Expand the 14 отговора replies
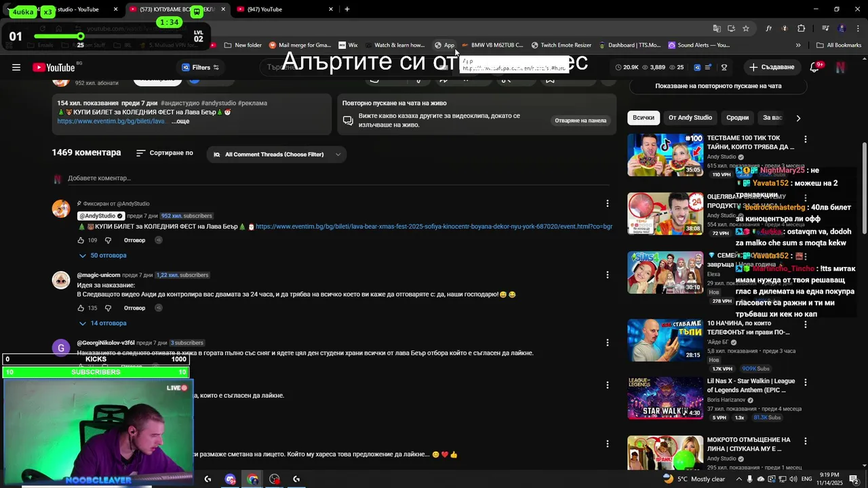868x488 pixels. pos(102,323)
